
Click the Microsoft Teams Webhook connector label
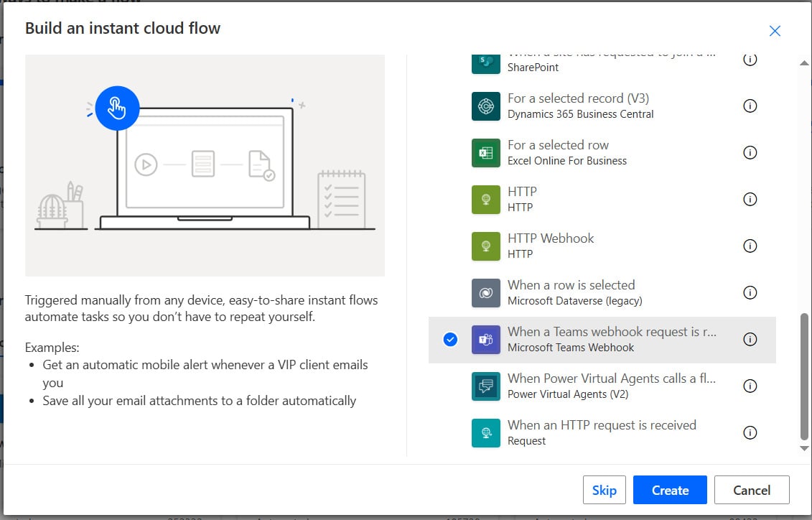[x=571, y=348]
